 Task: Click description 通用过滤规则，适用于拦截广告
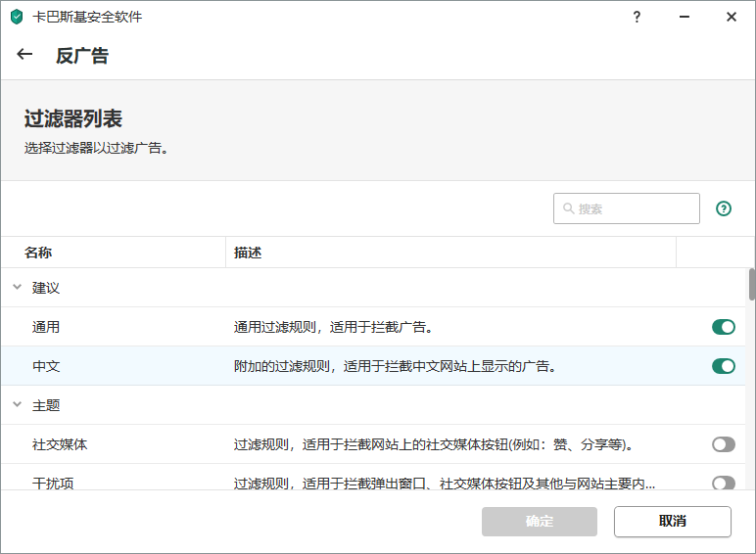[x=333, y=327]
